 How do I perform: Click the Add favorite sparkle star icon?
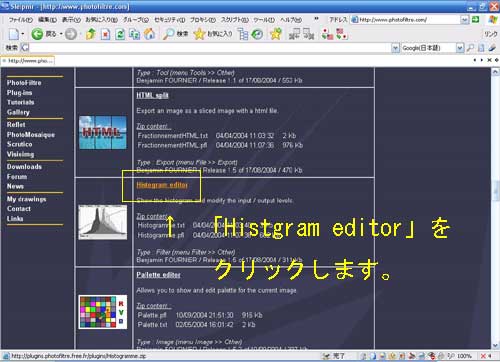(276, 34)
